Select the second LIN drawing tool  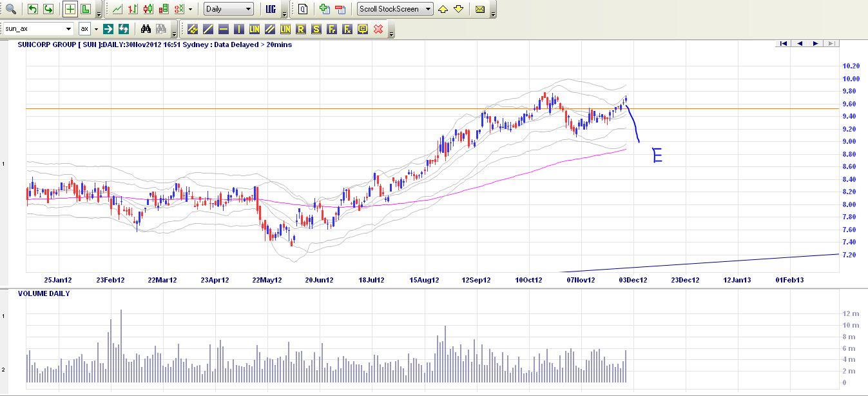click(x=285, y=29)
